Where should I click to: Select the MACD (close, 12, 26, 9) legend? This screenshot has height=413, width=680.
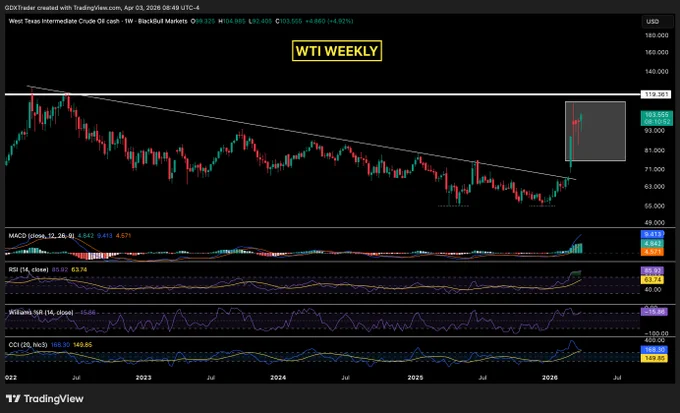click(42, 236)
